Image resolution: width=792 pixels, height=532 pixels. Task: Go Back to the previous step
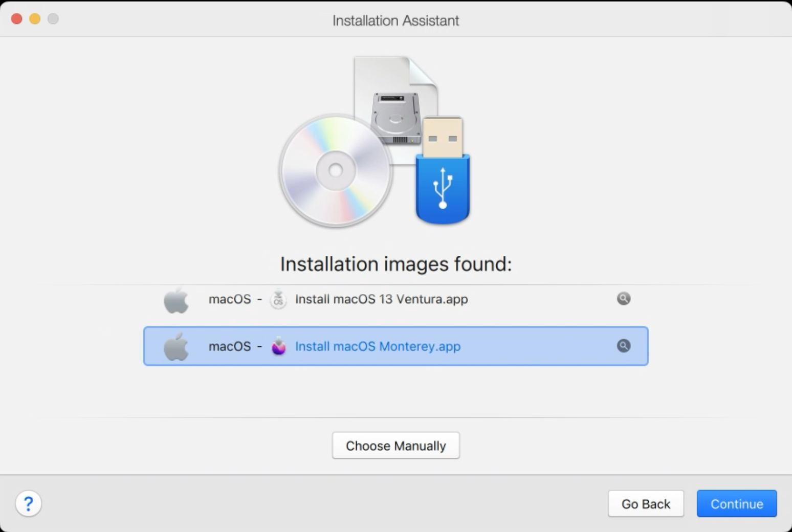click(646, 504)
